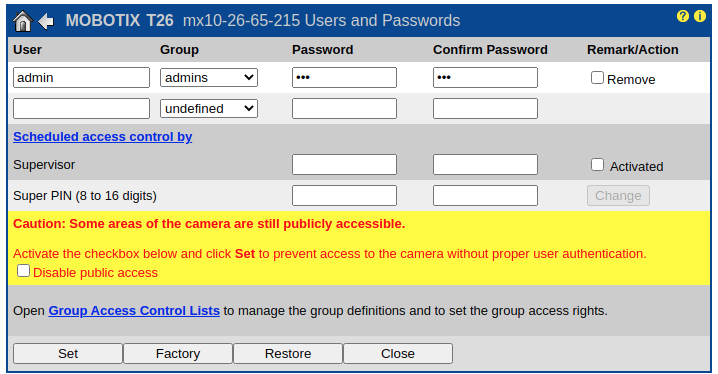Screen dimensions: 718x374
Task: Enable the Supervisor Activated checkbox
Action: (x=597, y=165)
